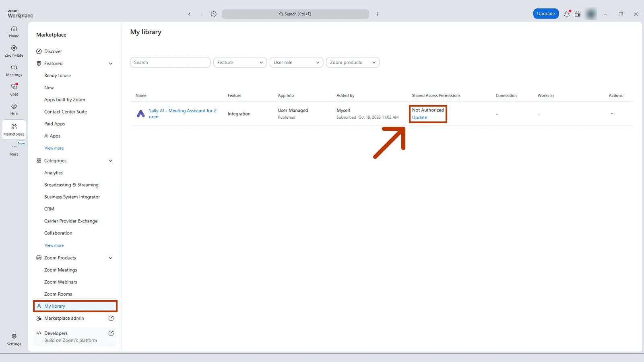Viewport: 644px width, 362px height.
Task: Open Sally AI row actions ellipsis
Action: [x=613, y=114]
